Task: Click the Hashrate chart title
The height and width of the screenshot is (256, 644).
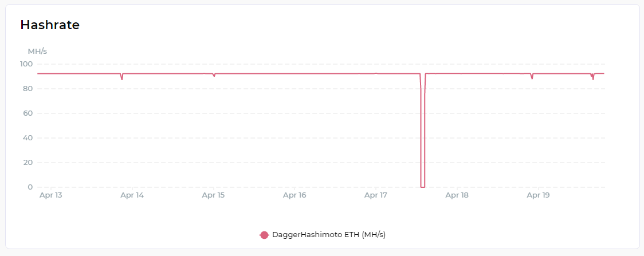Action: [x=50, y=25]
